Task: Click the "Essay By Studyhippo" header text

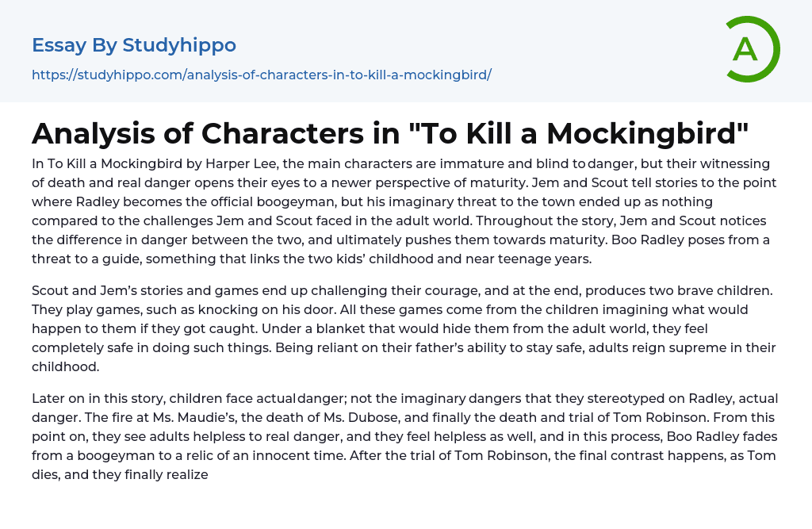Action: coord(134,45)
